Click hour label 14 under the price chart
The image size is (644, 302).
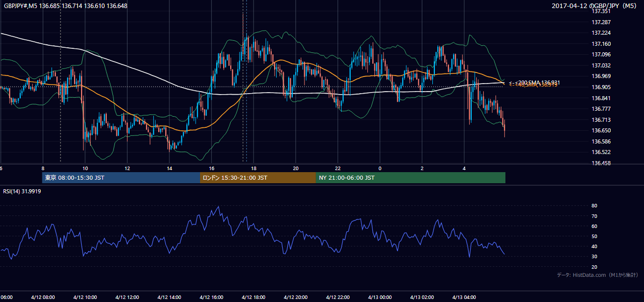point(169,168)
